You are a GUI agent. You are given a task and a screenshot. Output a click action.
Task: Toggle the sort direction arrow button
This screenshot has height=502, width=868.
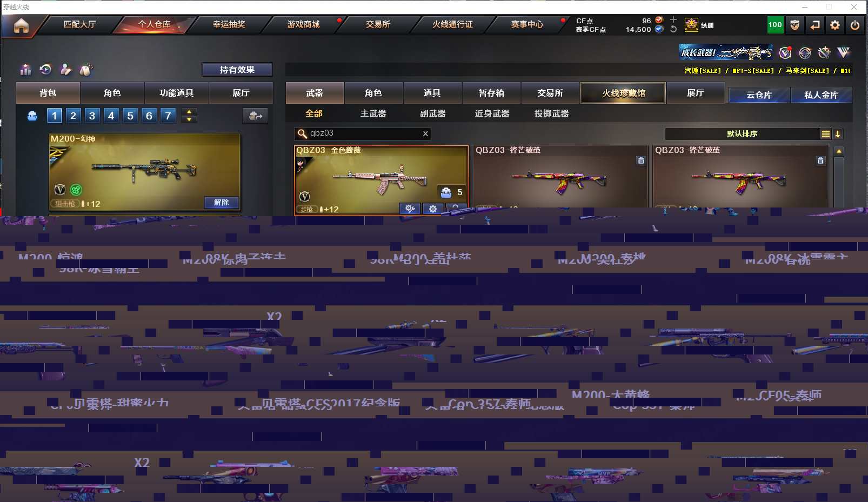pyautogui.click(x=838, y=134)
